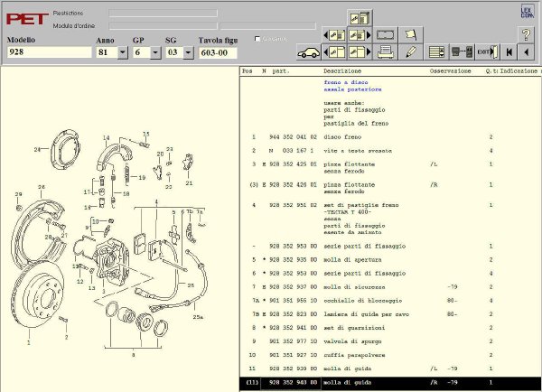This screenshot has height=392, width=542.
Task: Click part number 928 352 953 00 at Pos 6
Action: tap(293, 273)
